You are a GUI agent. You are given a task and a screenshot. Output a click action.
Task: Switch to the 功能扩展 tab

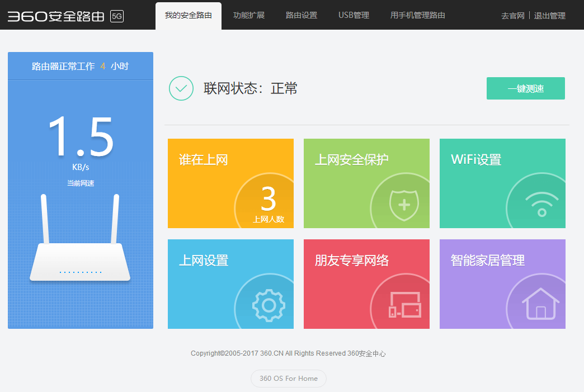[x=249, y=16]
